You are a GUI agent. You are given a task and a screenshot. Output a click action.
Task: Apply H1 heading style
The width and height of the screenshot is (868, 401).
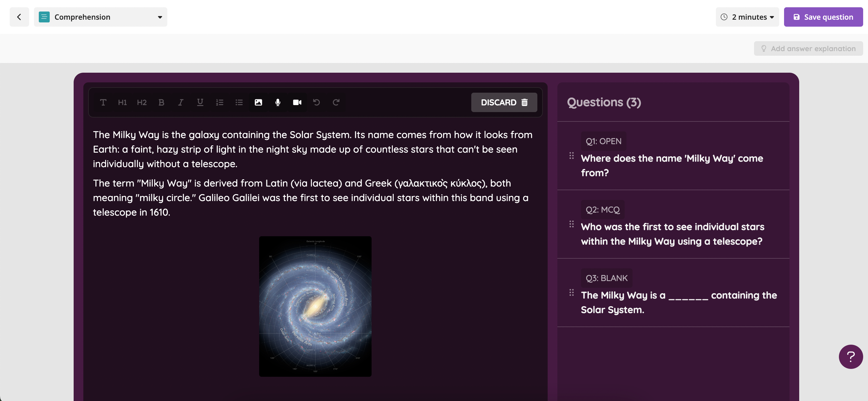click(122, 102)
